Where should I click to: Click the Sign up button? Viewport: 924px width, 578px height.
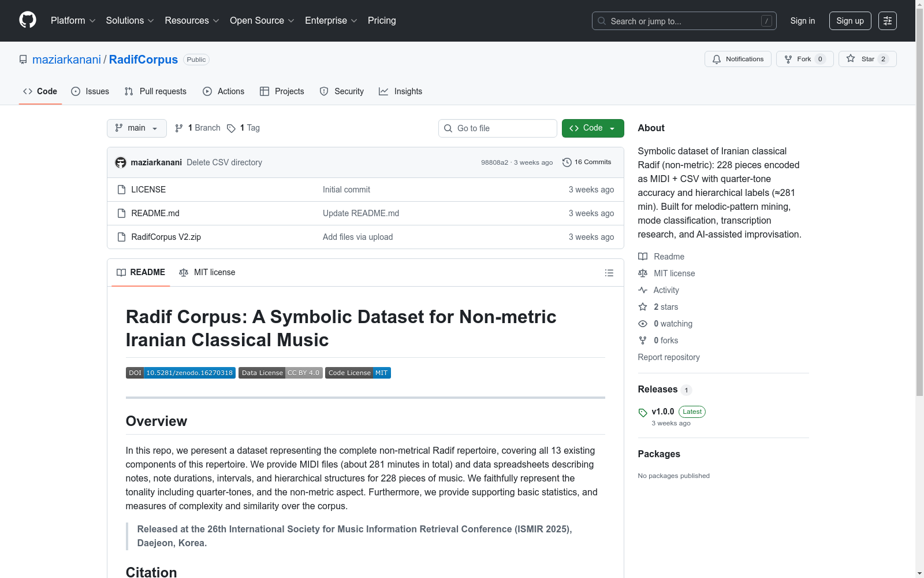[x=850, y=21]
